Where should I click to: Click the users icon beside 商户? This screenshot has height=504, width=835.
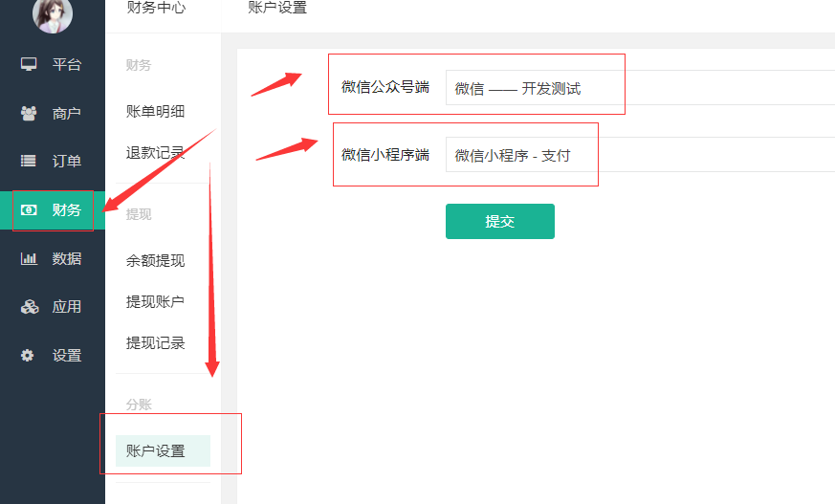29,113
